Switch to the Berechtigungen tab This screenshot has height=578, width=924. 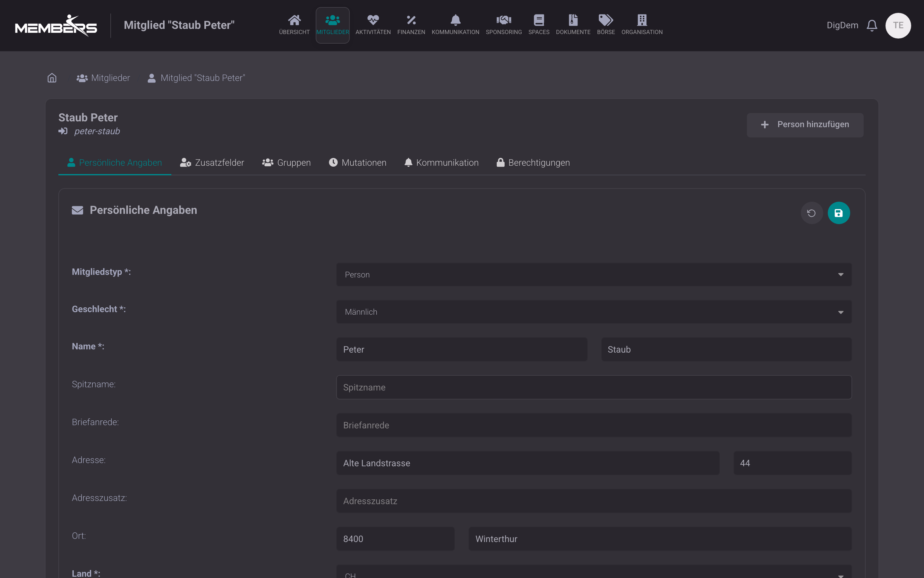coord(533,163)
